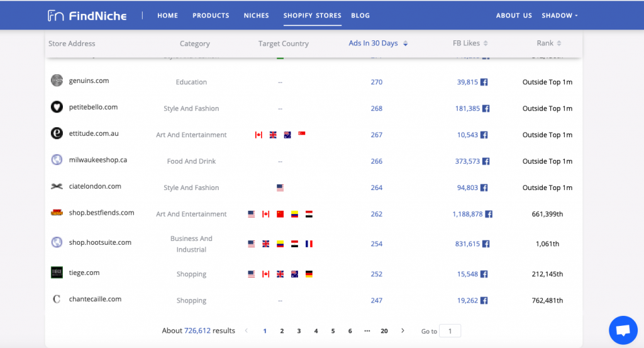Click the milwaukeeshop.ca globe favicon
The height and width of the screenshot is (348, 644).
pyautogui.click(x=57, y=159)
